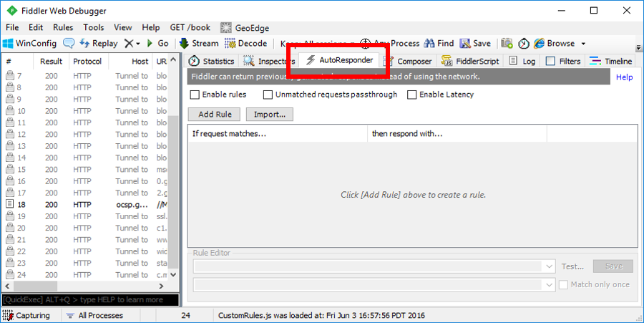Screen dimensions: 644x323
Task: Click the Protocol column header
Action: click(x=87, y=61)
